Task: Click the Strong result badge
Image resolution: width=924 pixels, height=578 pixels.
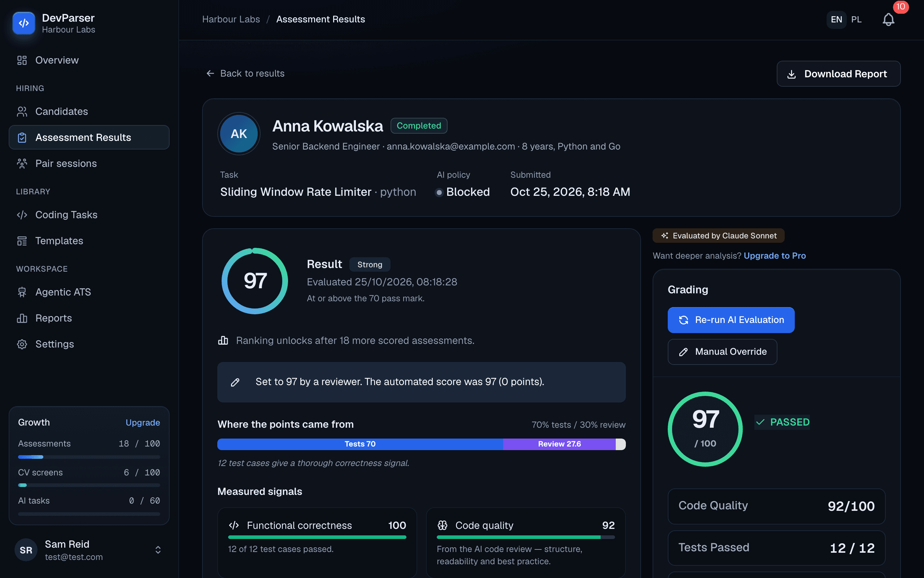Action: (370, 264)
